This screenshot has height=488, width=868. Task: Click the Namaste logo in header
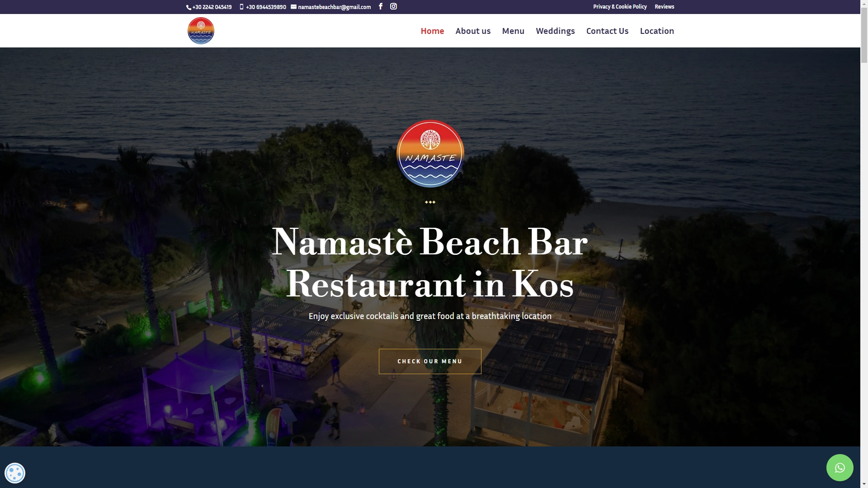click(x=201, y=31)
